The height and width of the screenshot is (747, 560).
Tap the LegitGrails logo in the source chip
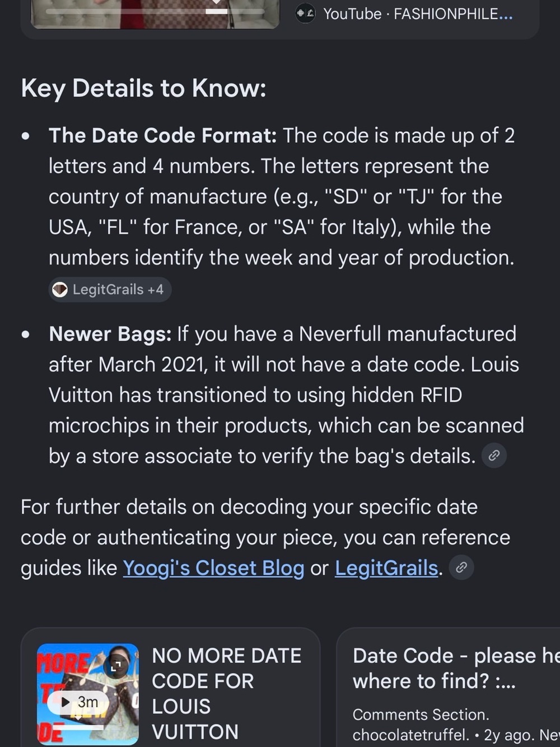tap(60, 290)
